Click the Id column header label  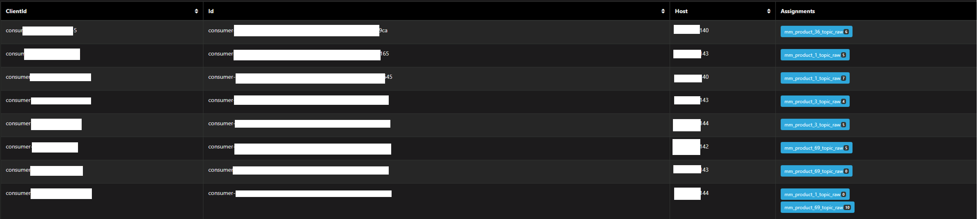click(211, 11)
